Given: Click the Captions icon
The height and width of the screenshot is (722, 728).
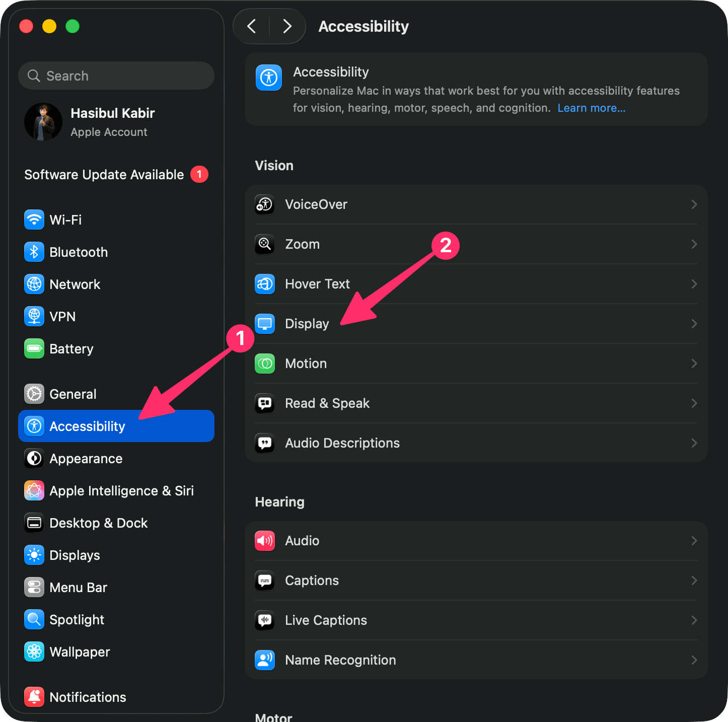Looking at the screenshot, I should (x=265, y=581).
